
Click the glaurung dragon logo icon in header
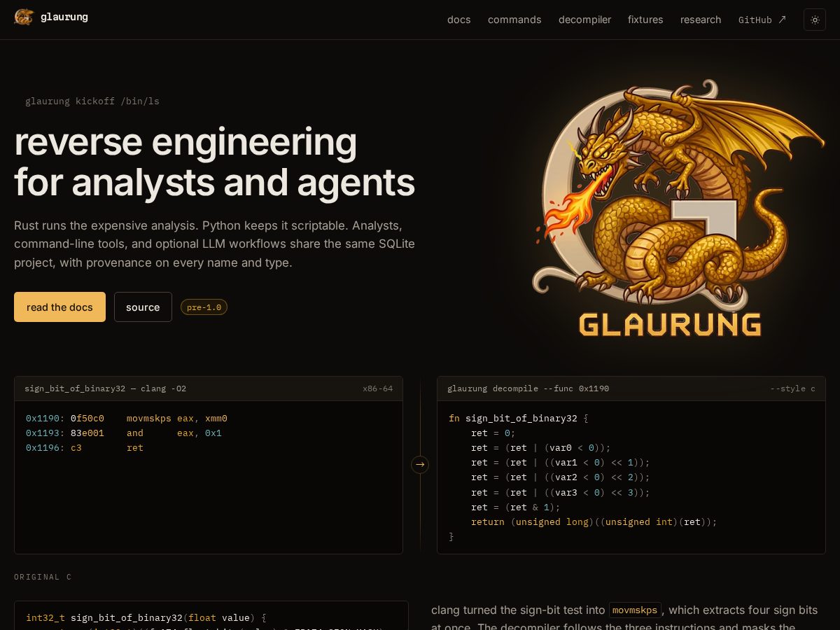click(24, 17)
